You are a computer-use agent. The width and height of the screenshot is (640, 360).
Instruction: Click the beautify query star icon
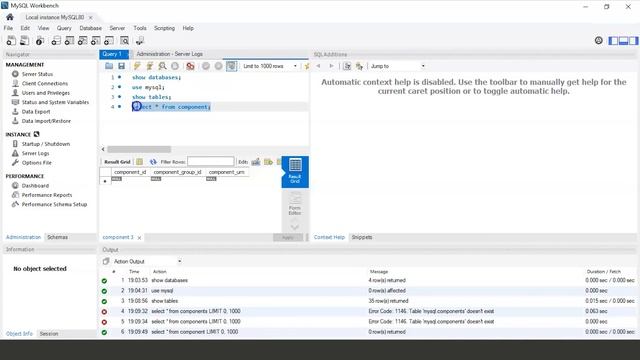[307, 66]
